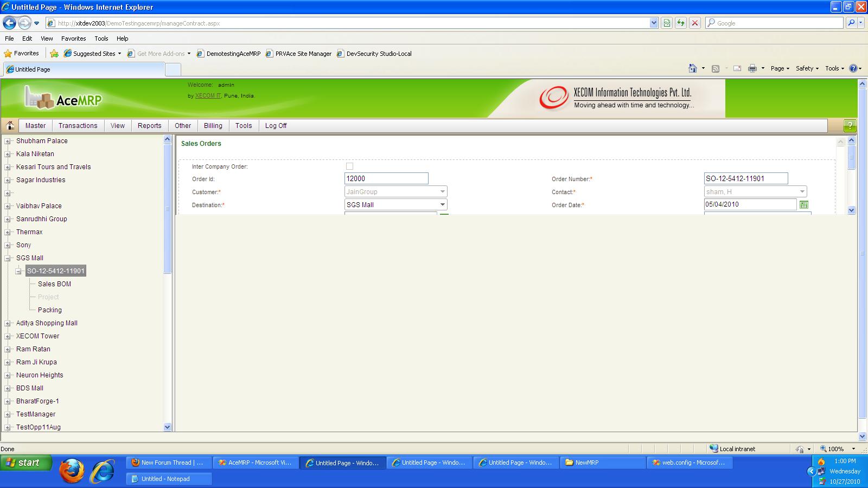Launch Firefox from the quick launch bar

[x=72, y=471]
